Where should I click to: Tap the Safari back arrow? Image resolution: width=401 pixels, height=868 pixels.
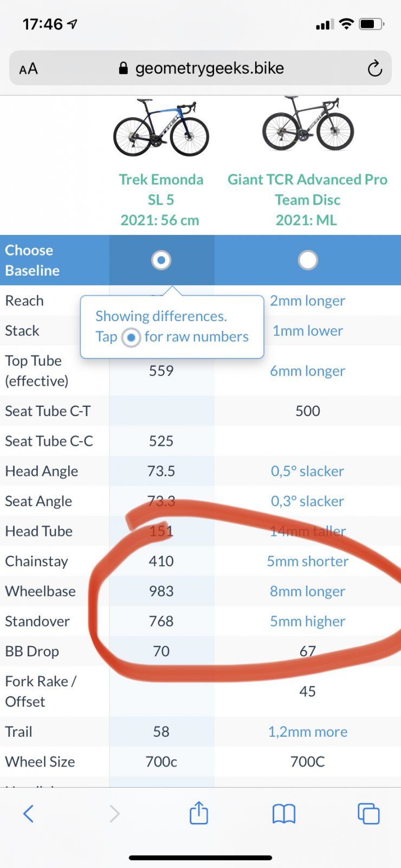pyautogui.click(x=29, y=813)
